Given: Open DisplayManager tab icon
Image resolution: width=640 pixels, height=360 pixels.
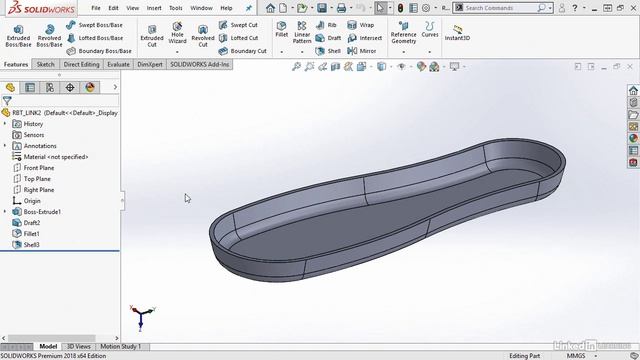Looking at the screenshot, I should click(x=90, y=87).
